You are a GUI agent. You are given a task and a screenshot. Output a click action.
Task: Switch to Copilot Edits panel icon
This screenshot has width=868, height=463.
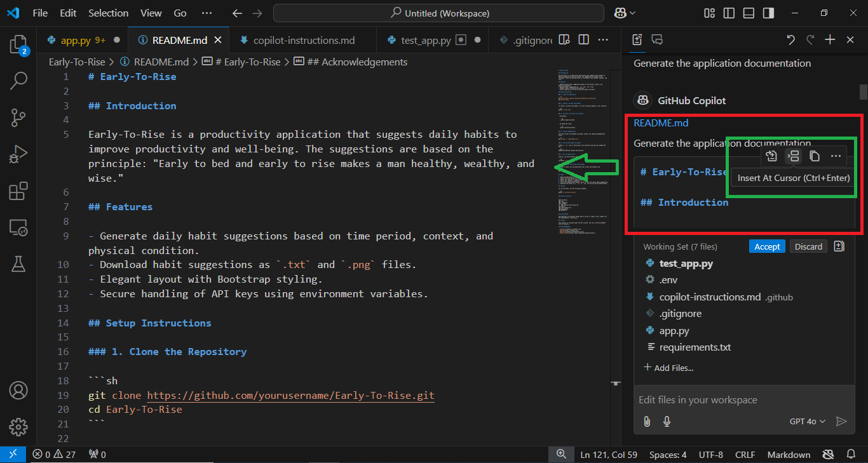pos(637,39)
